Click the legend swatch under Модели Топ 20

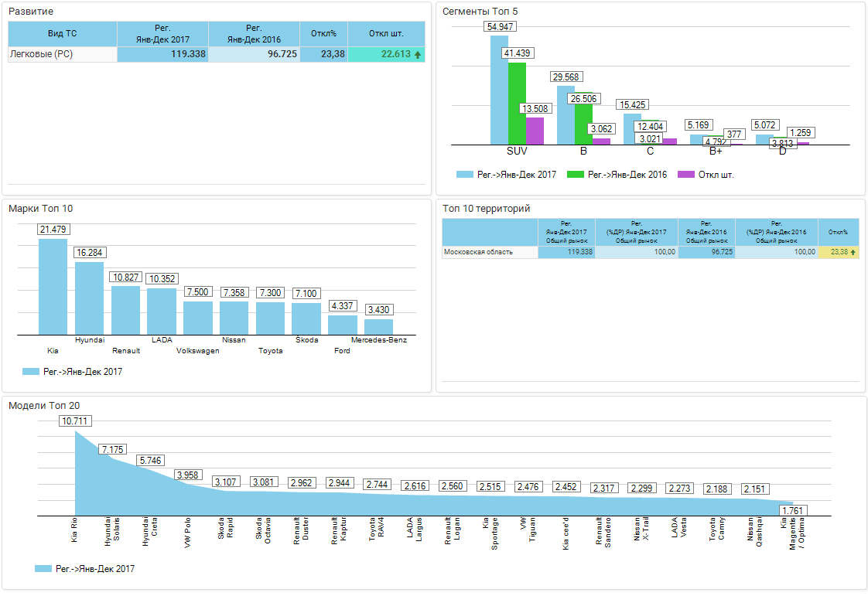[43, 569]
